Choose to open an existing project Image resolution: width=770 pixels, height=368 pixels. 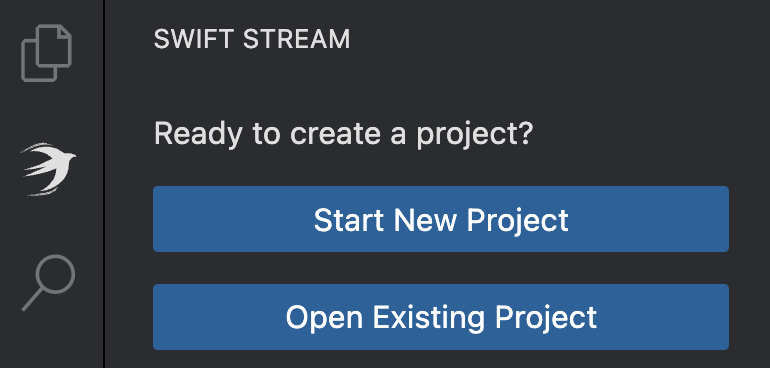click(440, 317)
